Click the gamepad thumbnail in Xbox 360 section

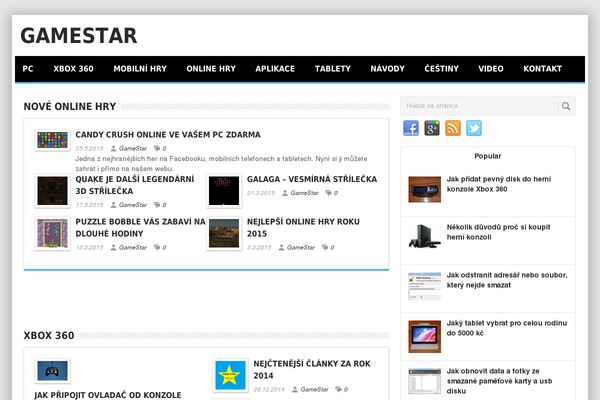coord(52,371)
